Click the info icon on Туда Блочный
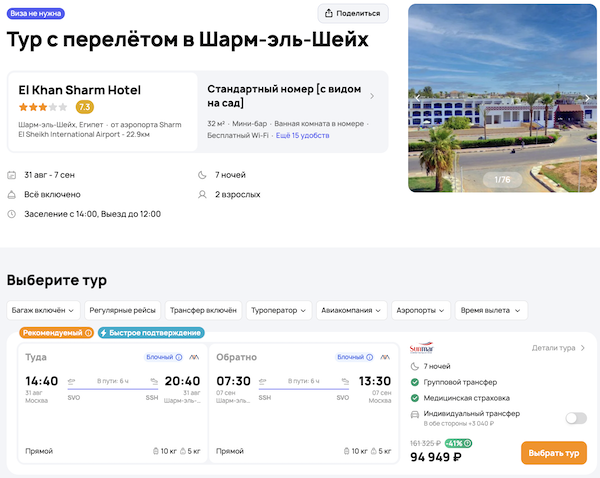600x478 pixels. [179, 357]
